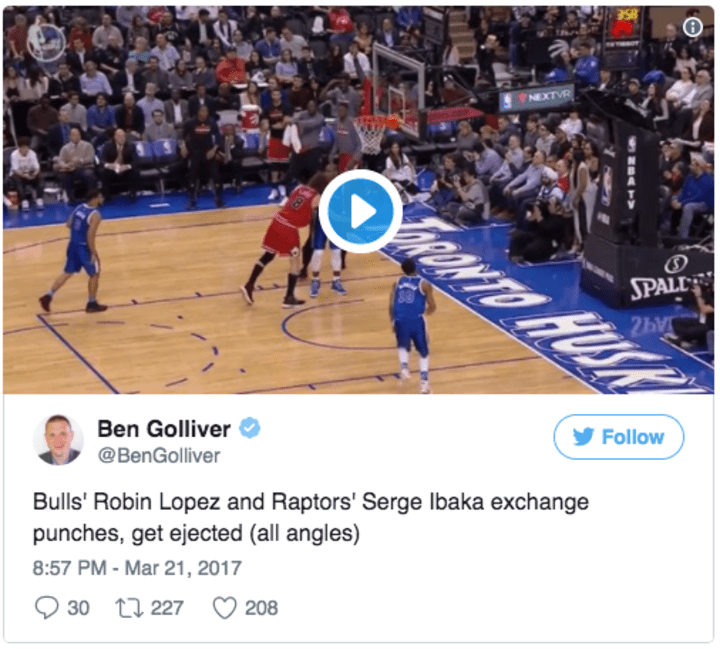The height and width of the screenshot is (649, 720).
Task: Click the retweet count 227
Action: [167, 608]
